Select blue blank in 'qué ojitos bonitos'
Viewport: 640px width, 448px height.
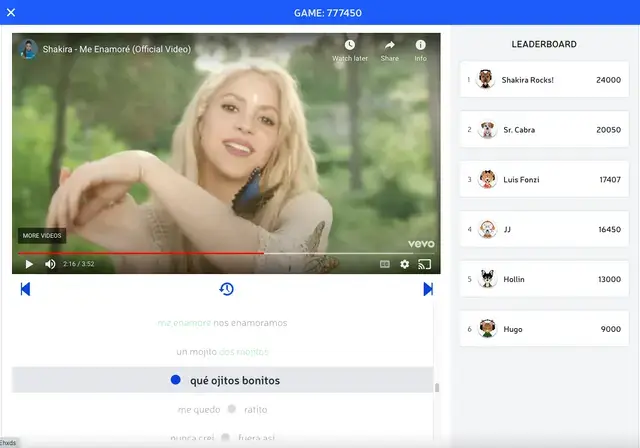click(176, 380)
